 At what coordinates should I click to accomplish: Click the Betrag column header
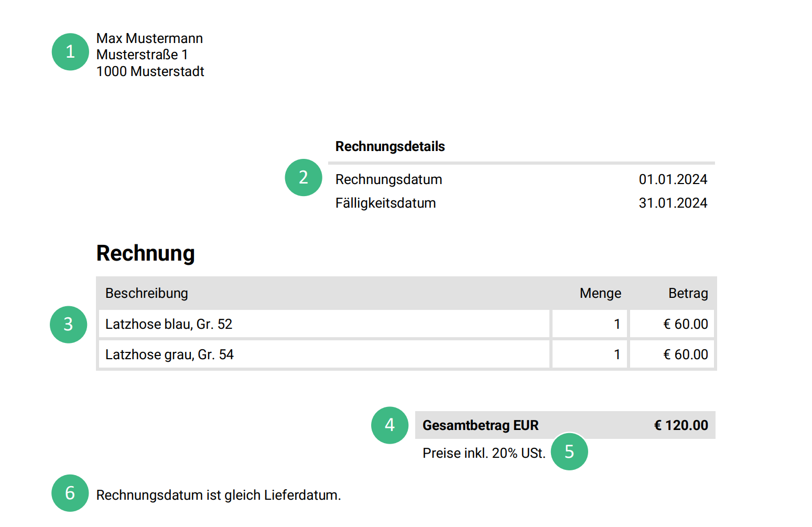(x=688, y=293)
